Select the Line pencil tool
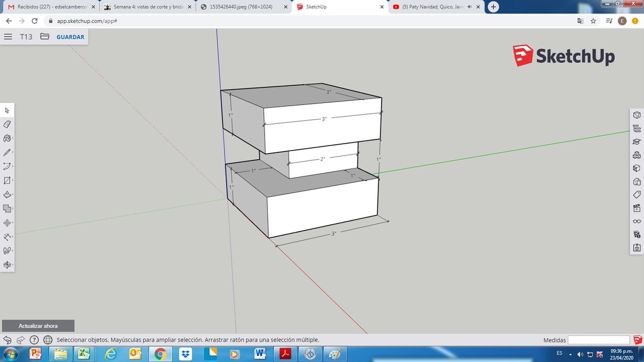Image resolution: width=644 pixels, height=362 pixels. [x=7, y=152]
